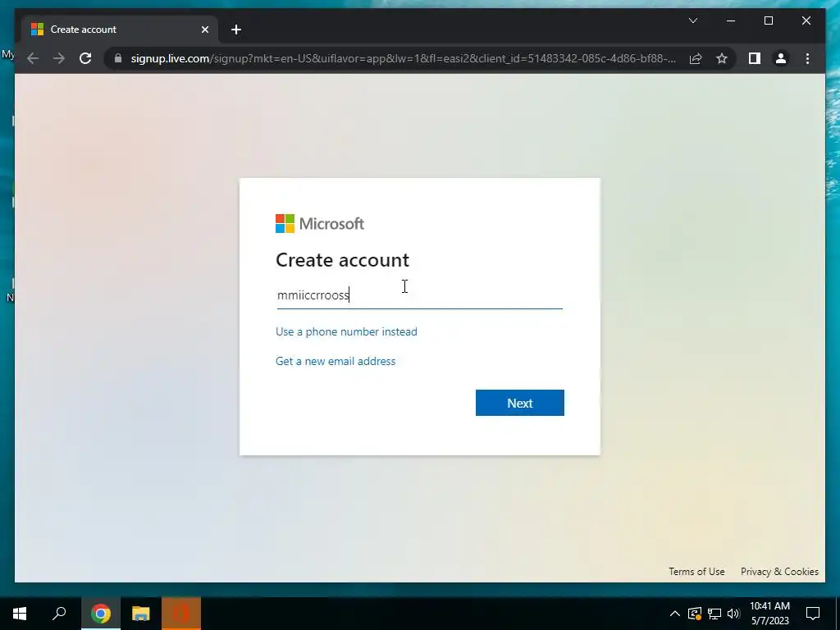This screenshot has height=630, width=840.
Task: Open Chrome profile menu
Action: (x=781, y=58)
